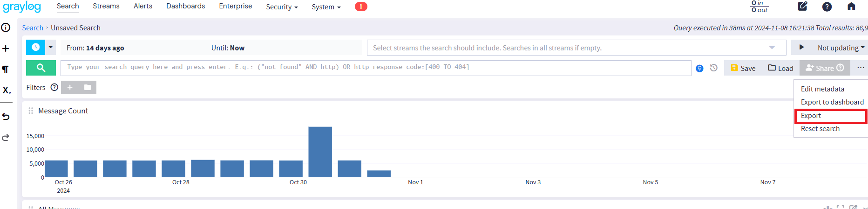This screenshot has width=868, height=209.
Task: Expand the Not updating refresh dropdown
Action: (841, 48)
